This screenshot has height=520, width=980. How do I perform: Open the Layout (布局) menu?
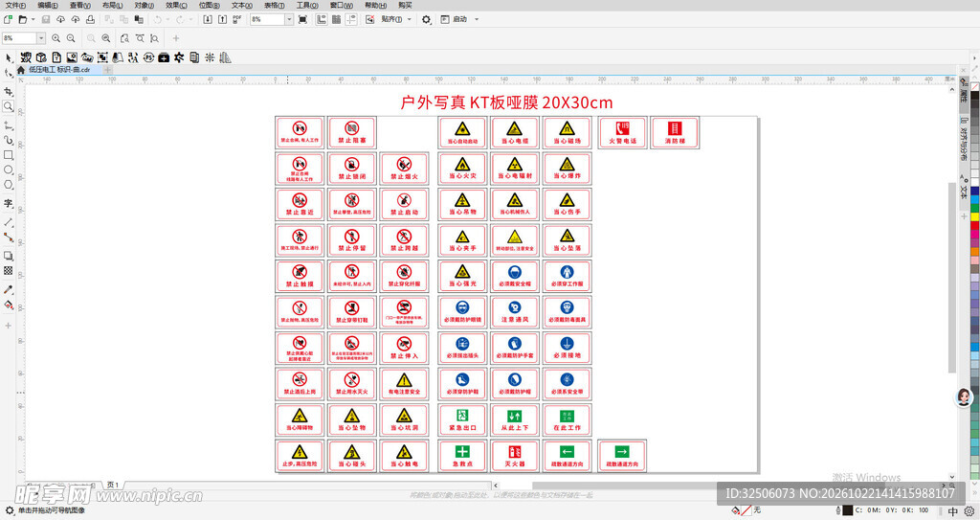point(113,5)
